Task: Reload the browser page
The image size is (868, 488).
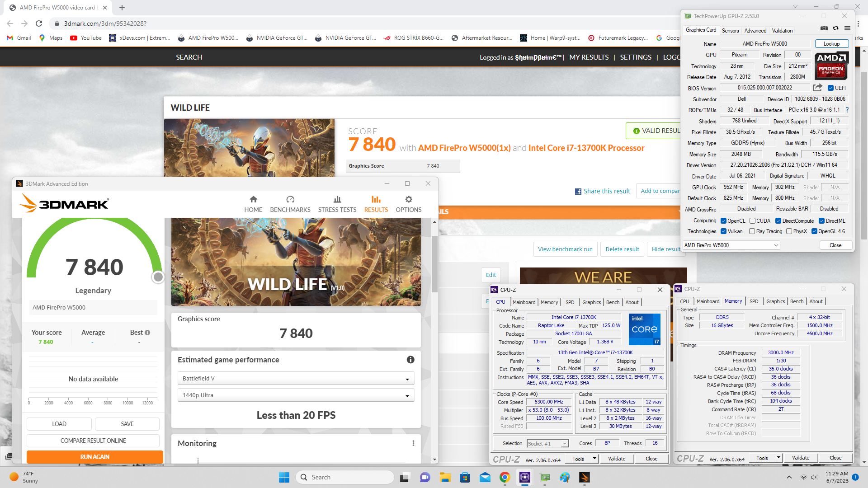Action: pyautogui.click(x=39, y=23)
